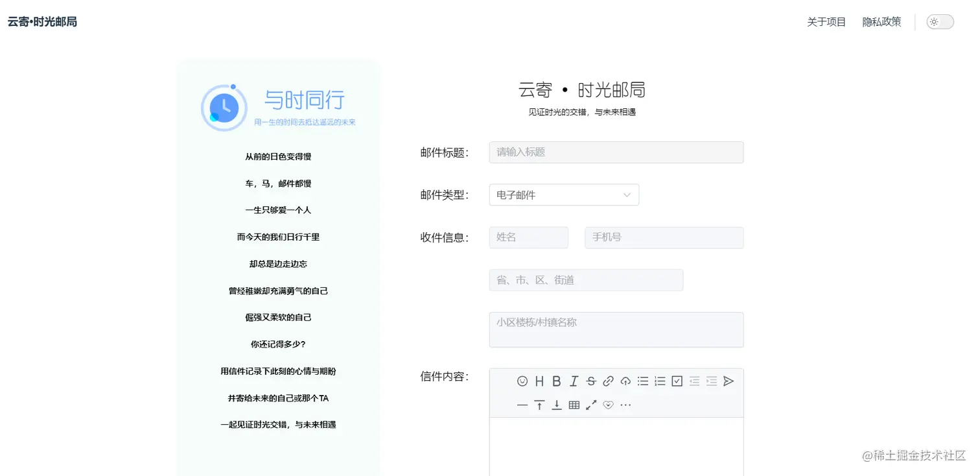Click the line 车，马，邮件都慢
This screenshot has height=476, width=980.
tap(278, 184)
